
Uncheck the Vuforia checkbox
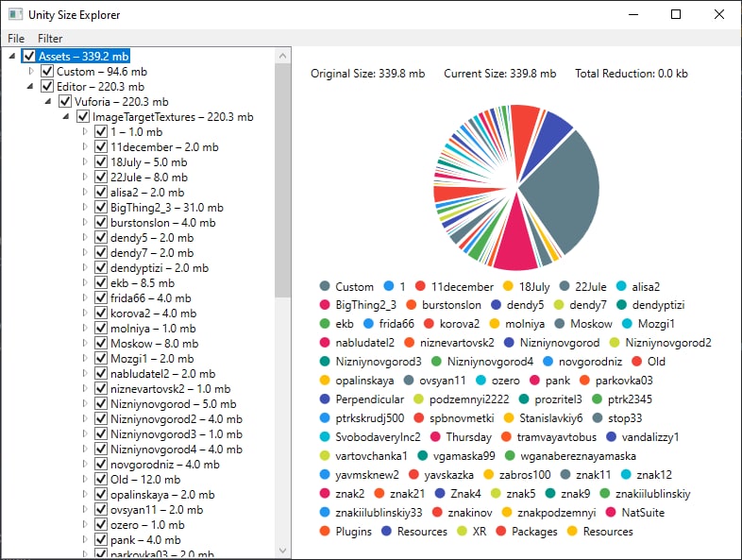[x=65, y=102]
